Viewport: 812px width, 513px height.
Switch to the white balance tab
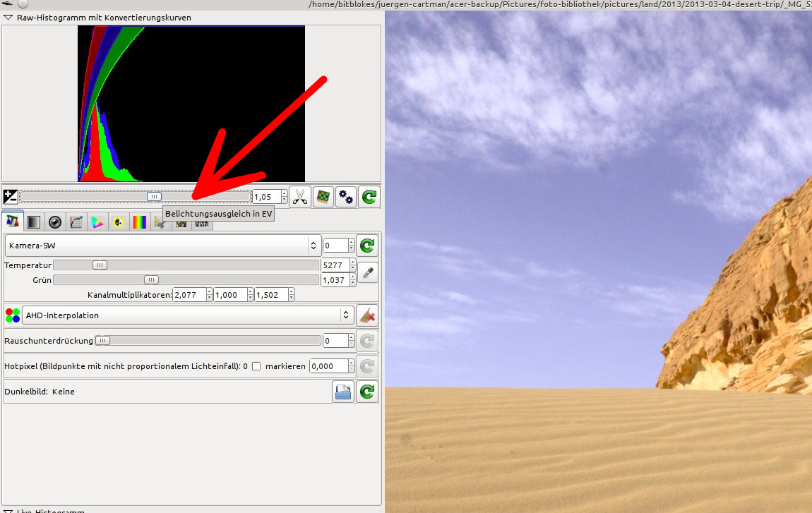[13, 222]
